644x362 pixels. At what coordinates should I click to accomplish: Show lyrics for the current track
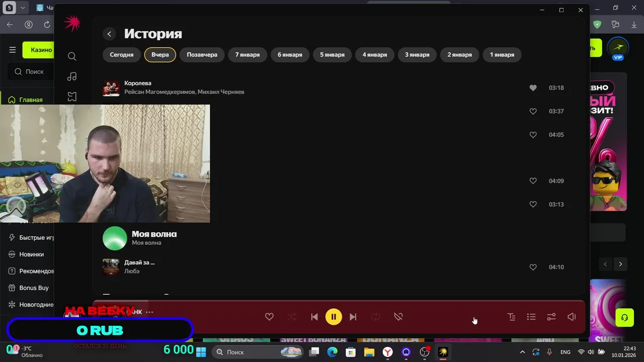tap(511, 317)
